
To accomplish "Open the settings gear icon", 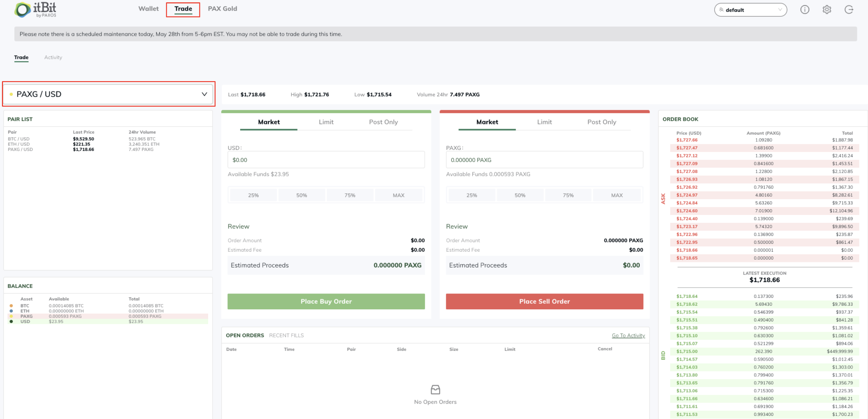I will [x=827, y=10].
